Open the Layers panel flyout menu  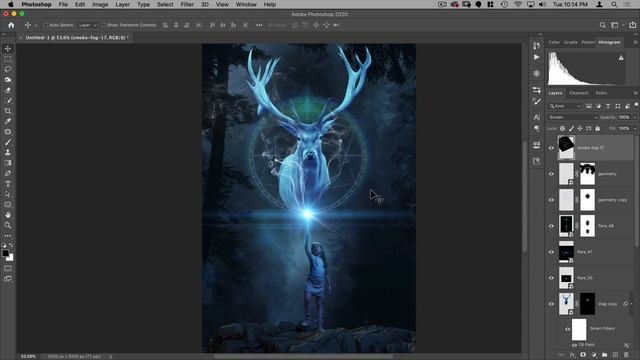coord(635,93)
